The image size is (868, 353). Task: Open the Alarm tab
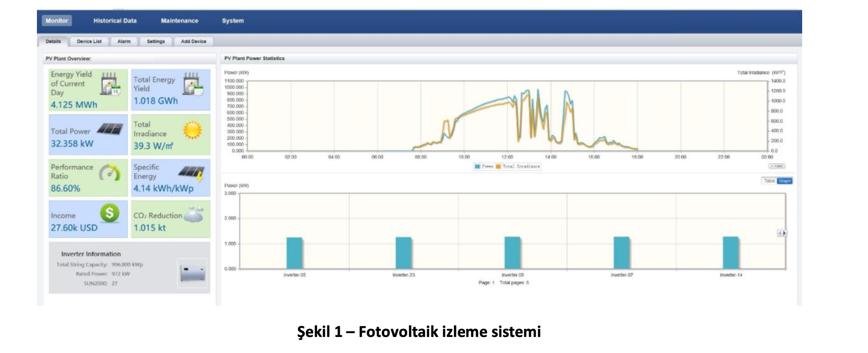tap(124, 41)
